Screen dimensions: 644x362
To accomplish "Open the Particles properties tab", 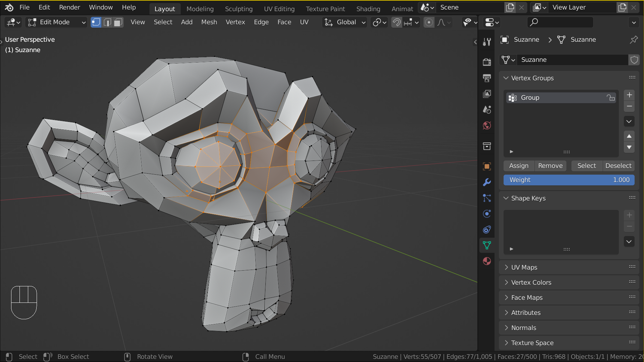I will coord(487,198).
